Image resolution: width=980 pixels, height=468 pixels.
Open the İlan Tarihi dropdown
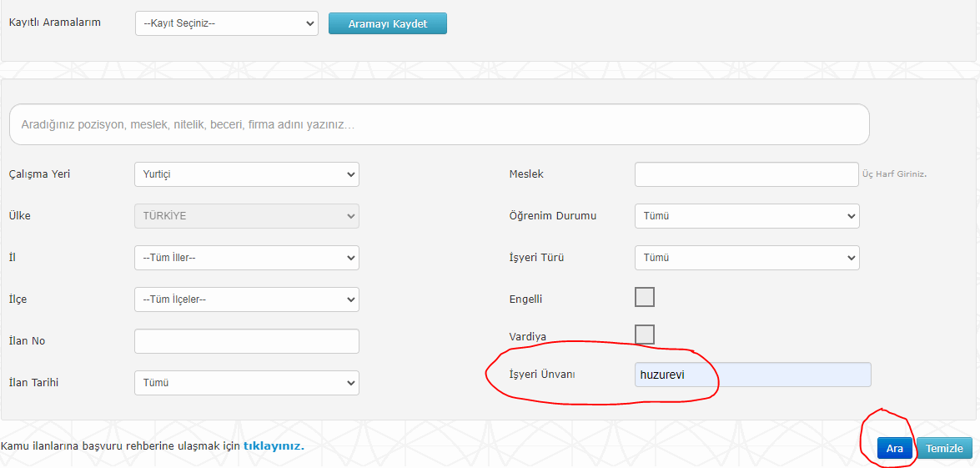[x=247, y=382]
